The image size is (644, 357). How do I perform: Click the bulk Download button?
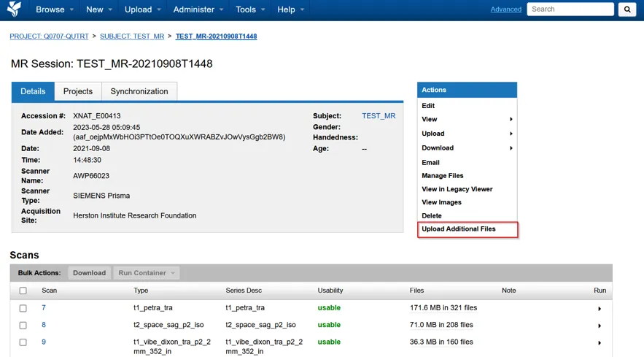click(x=89, y=273)
